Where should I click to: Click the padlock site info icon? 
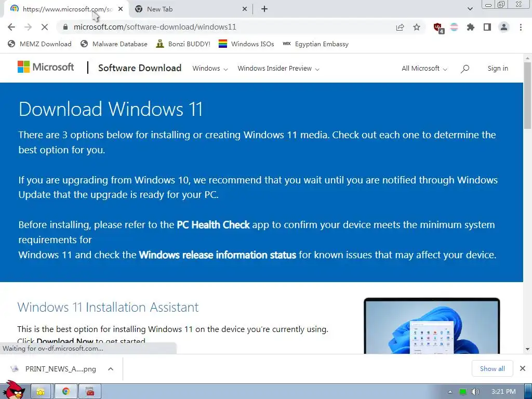pos(65,27)
